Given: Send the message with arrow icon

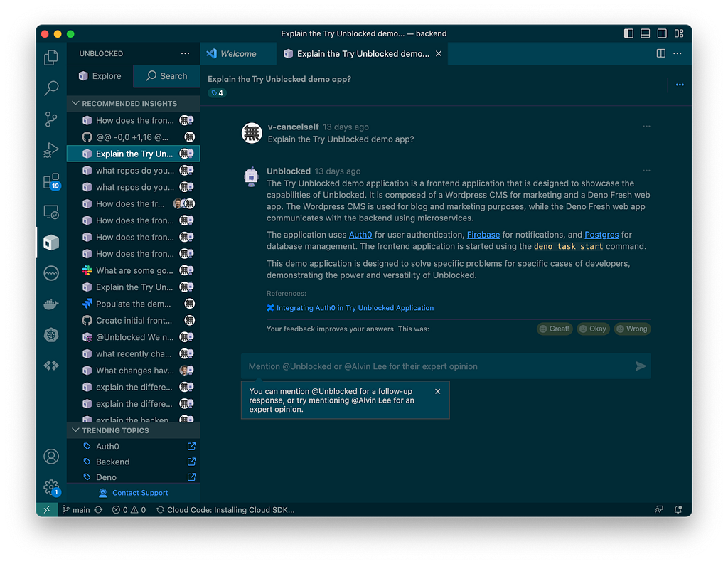Looking at the screenshot, I should pos(641,366).
